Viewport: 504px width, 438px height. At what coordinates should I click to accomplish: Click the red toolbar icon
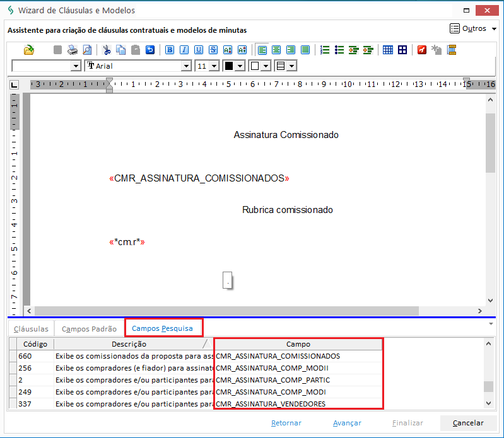pyautogui.click(x=422, y=50)
